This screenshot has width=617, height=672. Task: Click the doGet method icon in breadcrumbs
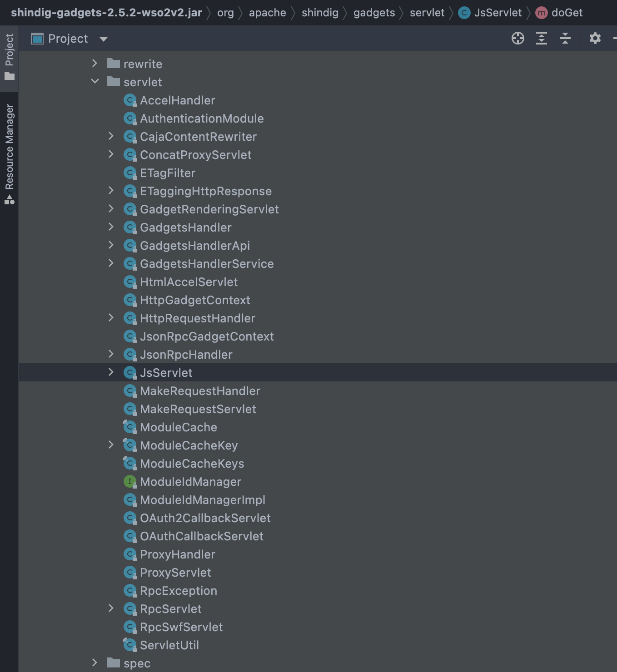pyautogui.click(x=541, y=13)
